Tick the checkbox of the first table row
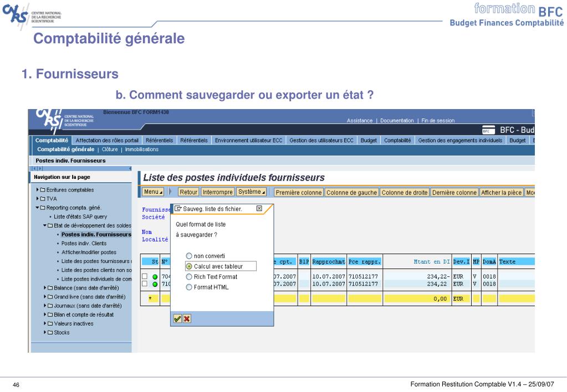 tap(145, 276)
